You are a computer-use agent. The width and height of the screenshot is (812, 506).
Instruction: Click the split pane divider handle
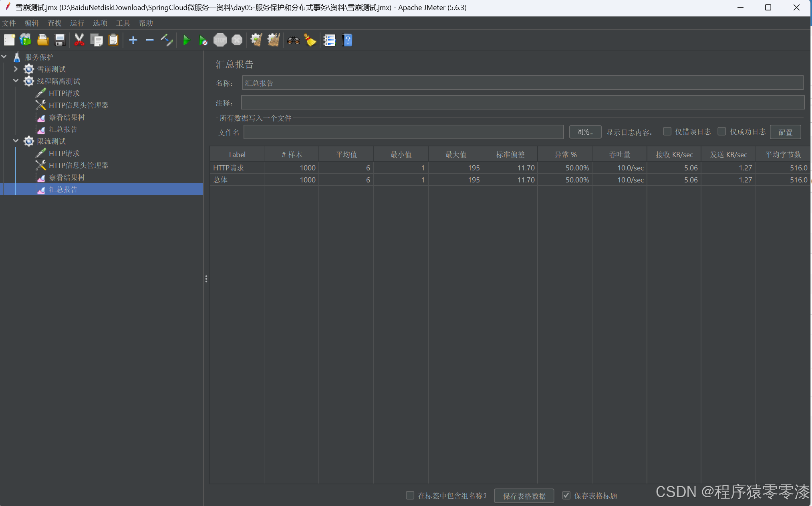tap(206, 279)
